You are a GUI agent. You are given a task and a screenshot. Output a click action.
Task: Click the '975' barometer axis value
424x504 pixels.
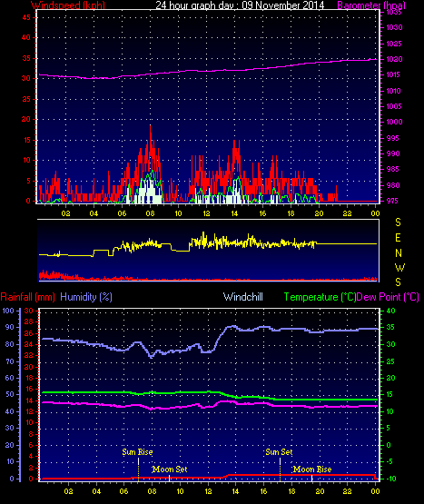pyautogui.click(x=393, y=201)
